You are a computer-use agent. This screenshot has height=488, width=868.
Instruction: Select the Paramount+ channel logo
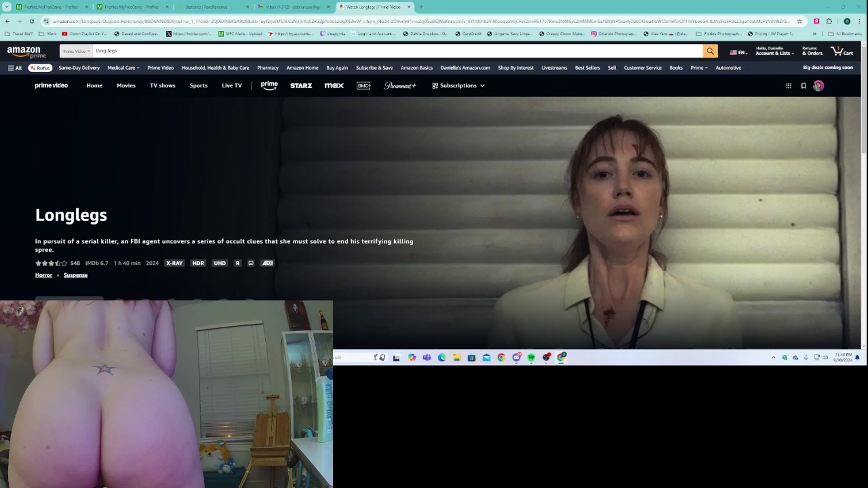click(400, 85)
